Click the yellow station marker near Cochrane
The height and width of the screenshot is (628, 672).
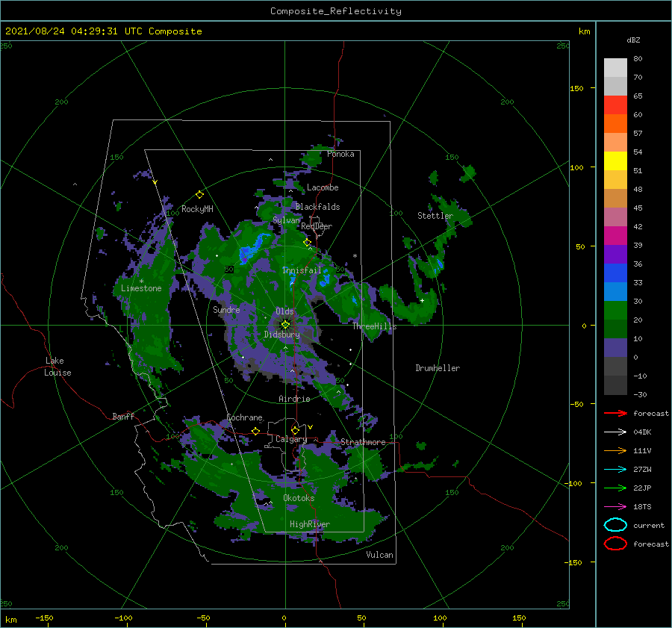click(x=255, y=431)
